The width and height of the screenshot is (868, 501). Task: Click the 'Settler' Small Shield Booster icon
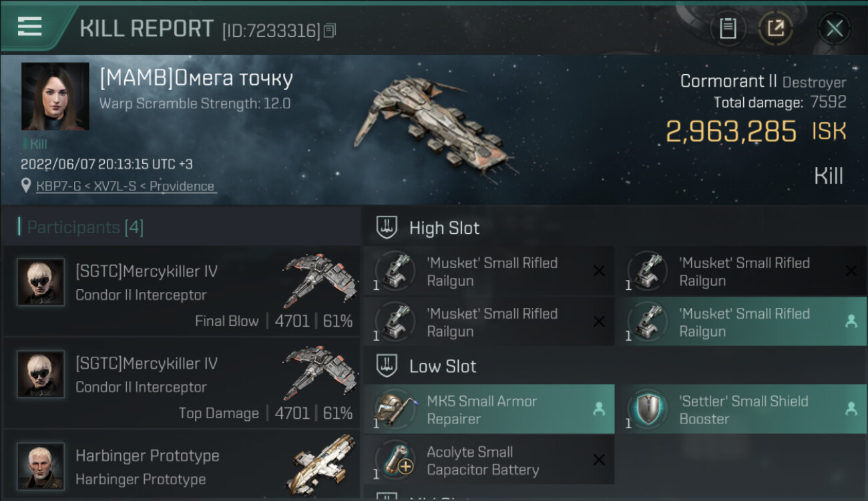coord(648,409)
